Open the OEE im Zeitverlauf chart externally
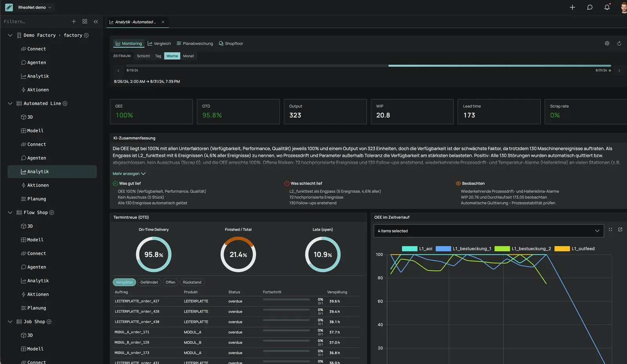The height and width of the screenshot is (364, 627). tap(620, 230)
